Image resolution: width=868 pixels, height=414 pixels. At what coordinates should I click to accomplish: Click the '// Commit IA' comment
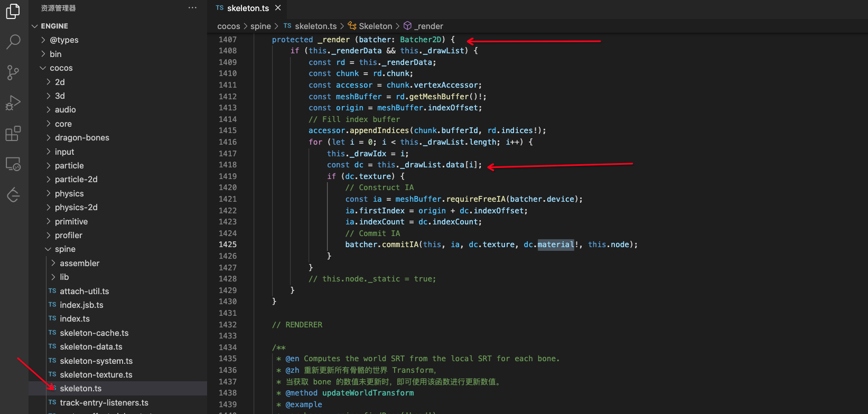(373, 233)
